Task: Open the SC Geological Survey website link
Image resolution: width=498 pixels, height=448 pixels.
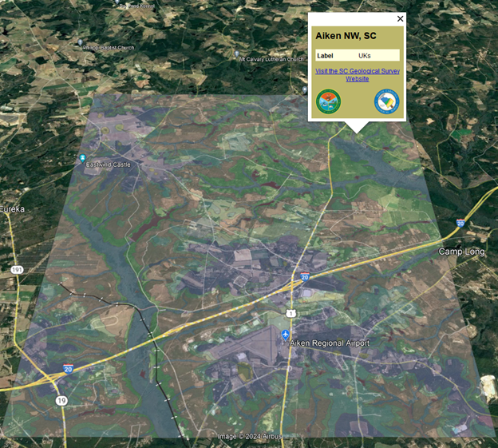Action: coord(357,74)
